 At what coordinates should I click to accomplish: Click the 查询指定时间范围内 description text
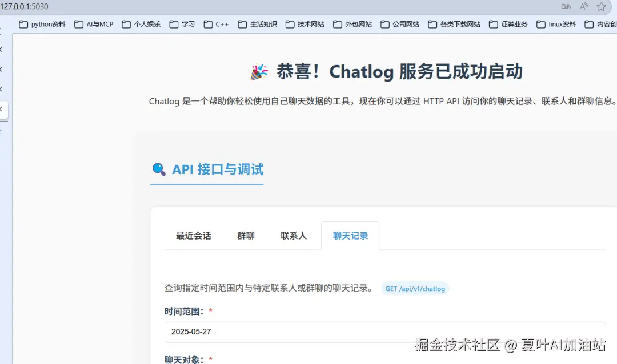(269, 288)
